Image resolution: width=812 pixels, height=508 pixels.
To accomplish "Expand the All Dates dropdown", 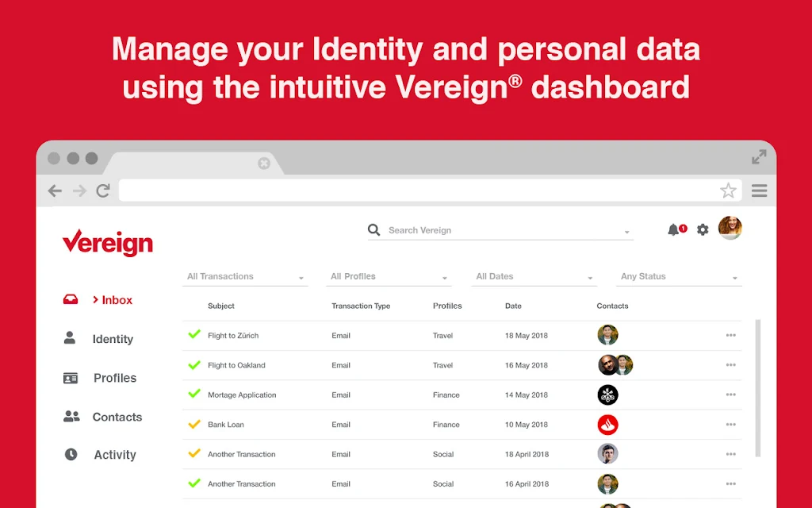I will 534,276.
